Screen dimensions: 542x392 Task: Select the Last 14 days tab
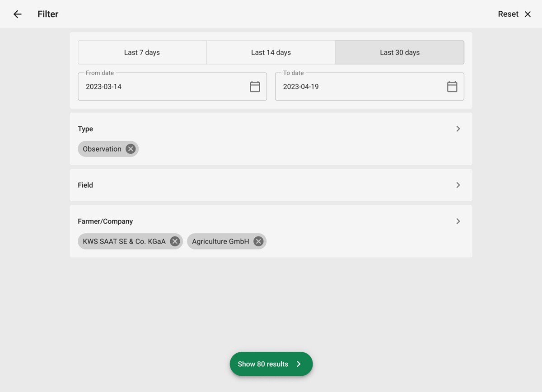click(x=271, y=52)
